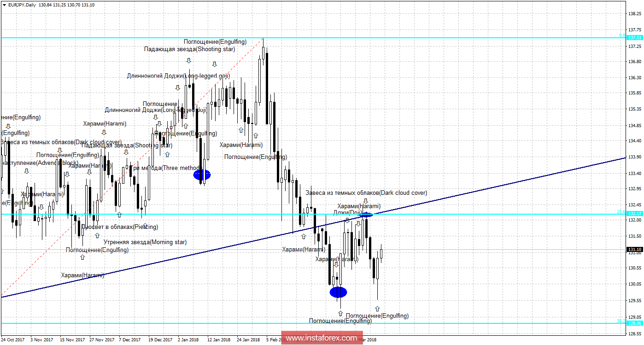
Task: Click the 23.6 Fibonacci level label
Action: [x=621, y=212]
